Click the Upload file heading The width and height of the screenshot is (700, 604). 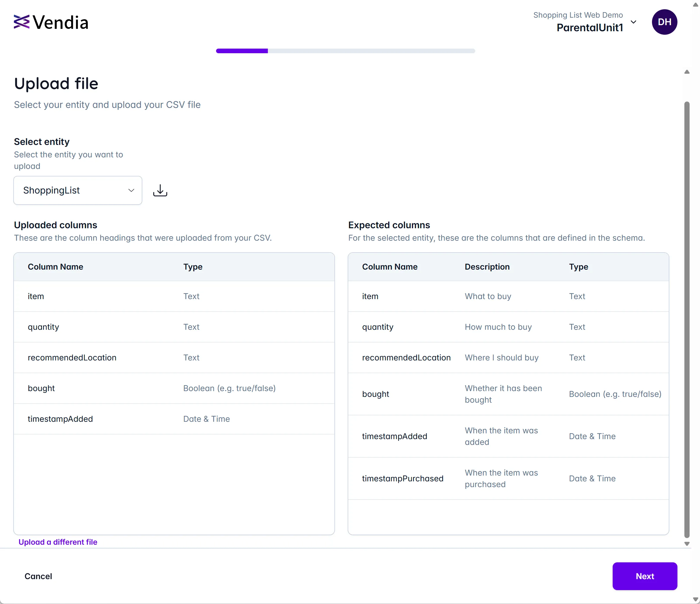tap(56, 83)
